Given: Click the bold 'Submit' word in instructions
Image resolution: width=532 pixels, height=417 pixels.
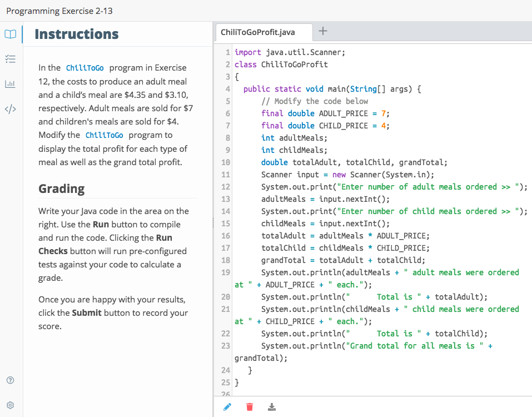Looking at the screenshot, I should point(87,313).
